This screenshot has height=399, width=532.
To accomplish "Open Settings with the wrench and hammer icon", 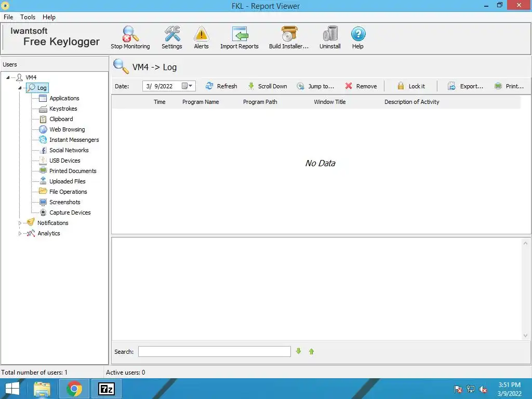I will pyautogui.click(x=171, y=37).
